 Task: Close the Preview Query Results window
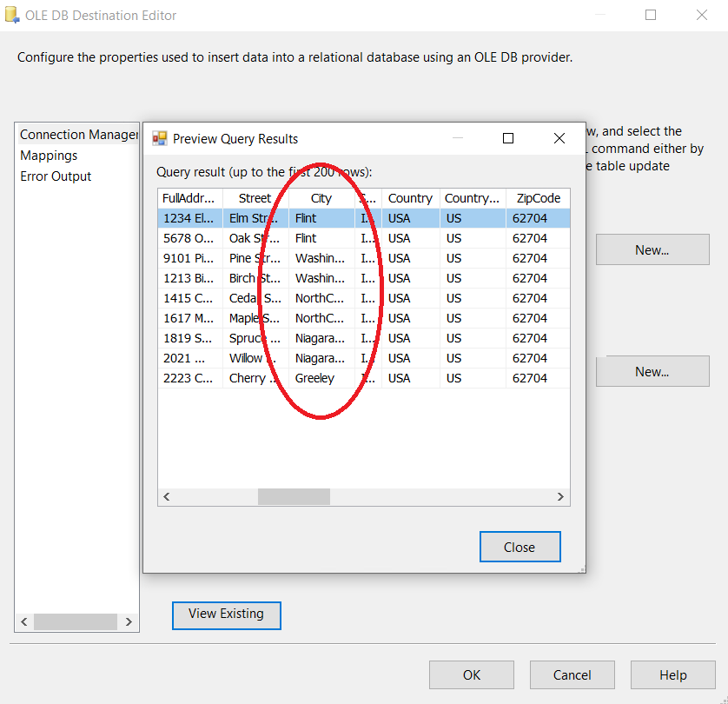click(x=559, y=138)
